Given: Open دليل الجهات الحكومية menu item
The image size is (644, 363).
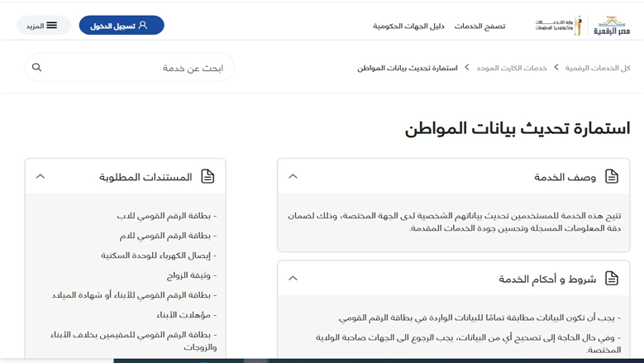Looking at the screenshot, I should (x=408, y=26).
